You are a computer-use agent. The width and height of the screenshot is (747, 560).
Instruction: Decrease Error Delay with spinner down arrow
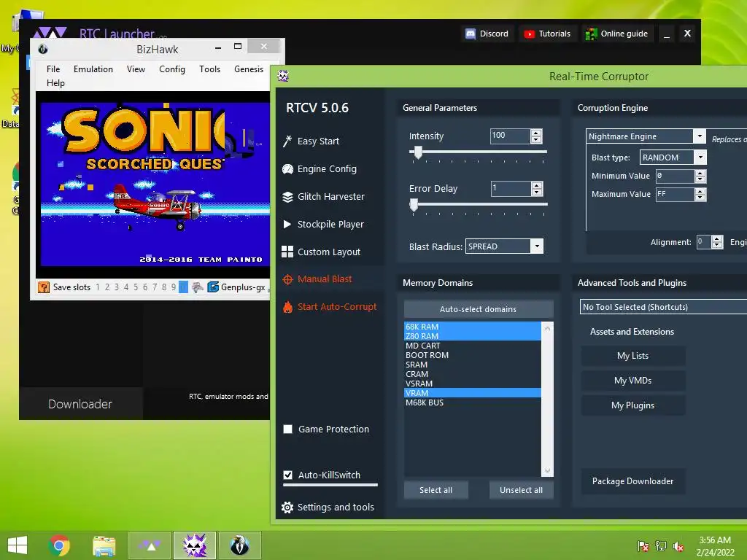point(537,192)
